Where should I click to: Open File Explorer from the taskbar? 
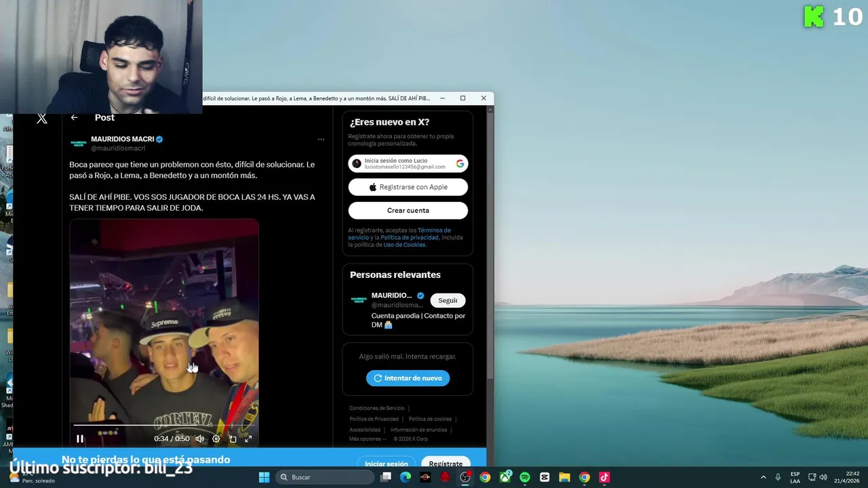coord(564,477)
